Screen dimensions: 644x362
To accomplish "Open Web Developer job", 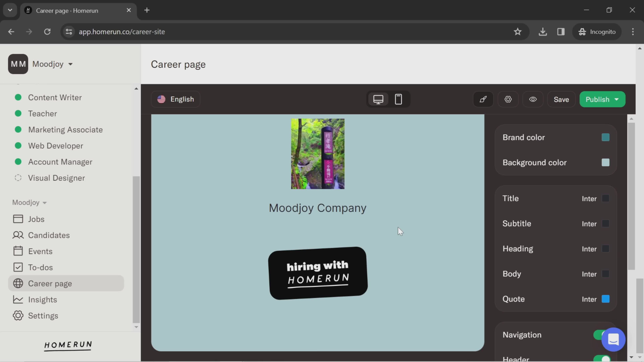I will [x=56, y=146].
